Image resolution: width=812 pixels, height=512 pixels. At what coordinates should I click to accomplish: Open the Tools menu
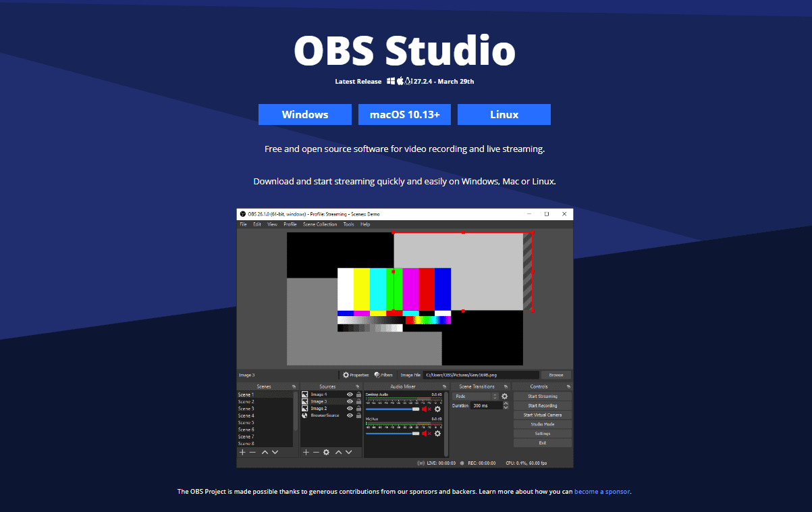point(349,224)
